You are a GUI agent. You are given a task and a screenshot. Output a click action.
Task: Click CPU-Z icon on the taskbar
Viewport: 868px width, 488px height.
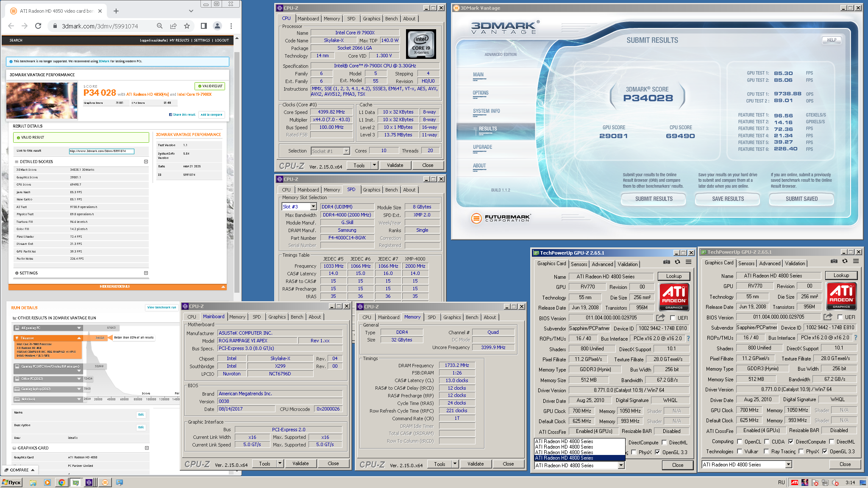[89, 482]
